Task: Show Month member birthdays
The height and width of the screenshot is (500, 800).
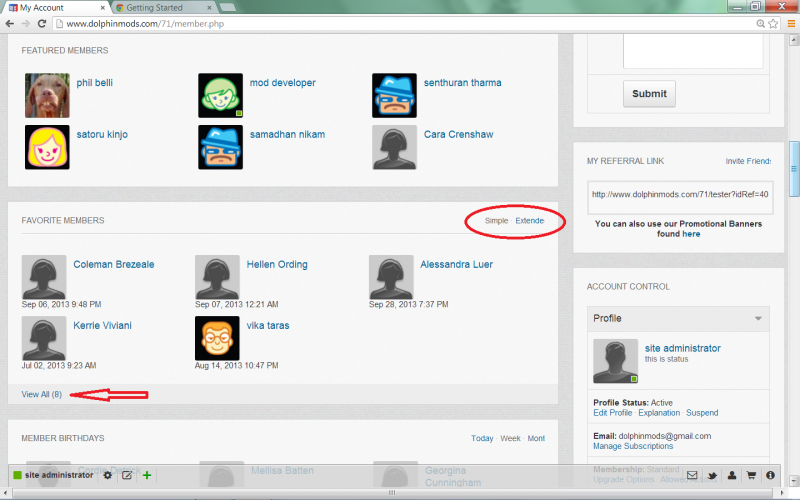Action: pyautogui.click(x=536, y=438)
